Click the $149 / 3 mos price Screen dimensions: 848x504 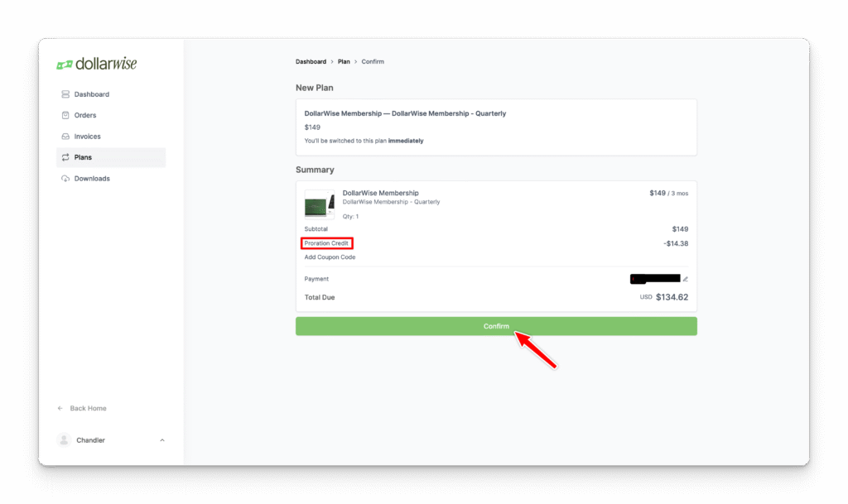668,193
